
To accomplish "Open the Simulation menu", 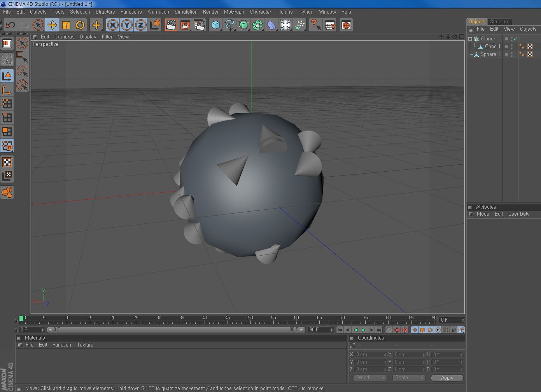I will pyautogui.click(x=186, y=12).
